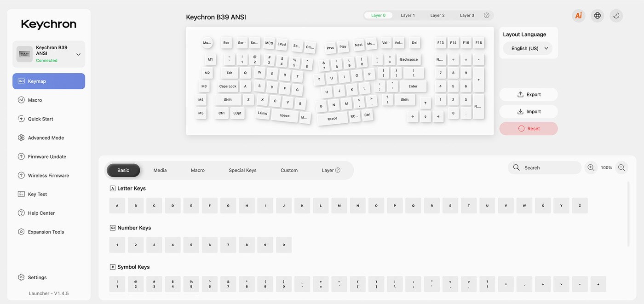Select the MCtl key on keymap

(x=269, y=43)
